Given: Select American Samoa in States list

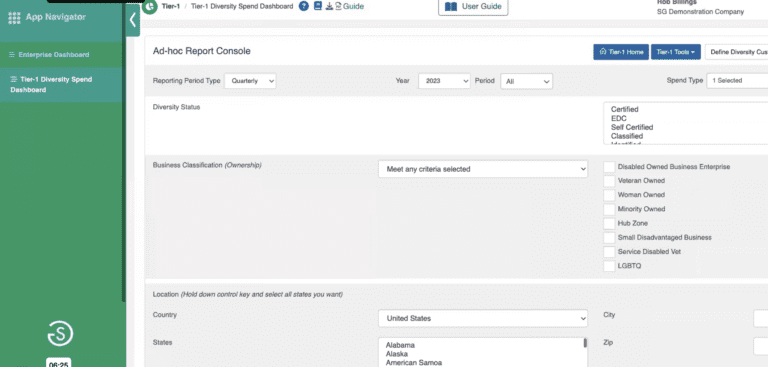Looking at the screenshot, I should pyautogui.click(x=414, y=363).
